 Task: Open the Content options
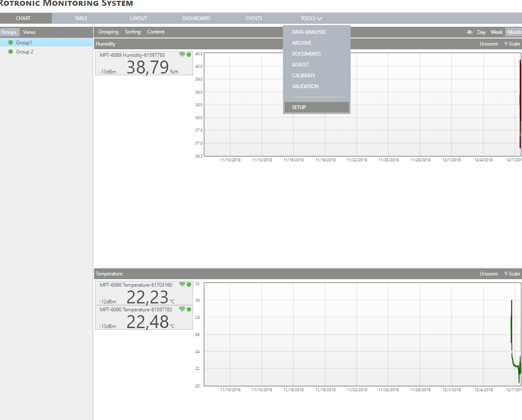point(156,32)
